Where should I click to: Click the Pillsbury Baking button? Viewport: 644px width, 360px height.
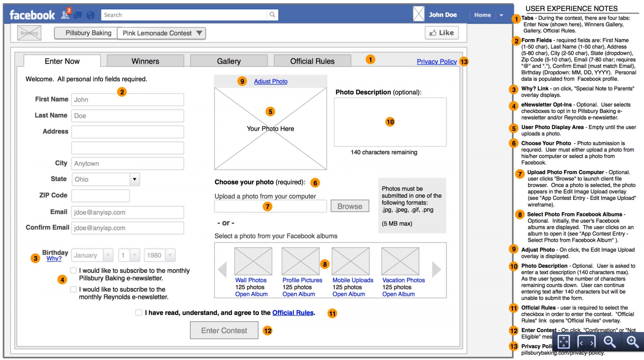(86, 33)
